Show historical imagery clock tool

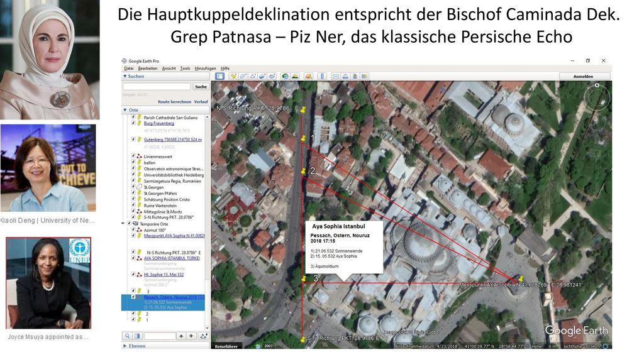(x=285, y=76)
